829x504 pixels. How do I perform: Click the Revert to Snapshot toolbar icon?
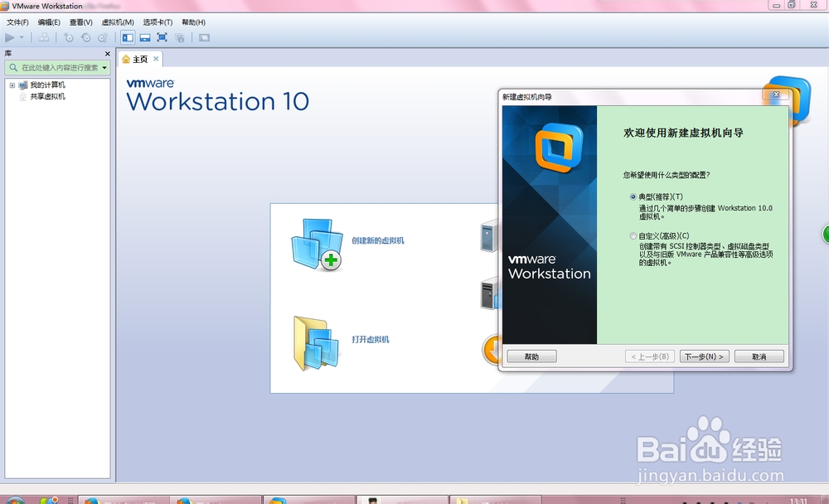pos(85,37)
